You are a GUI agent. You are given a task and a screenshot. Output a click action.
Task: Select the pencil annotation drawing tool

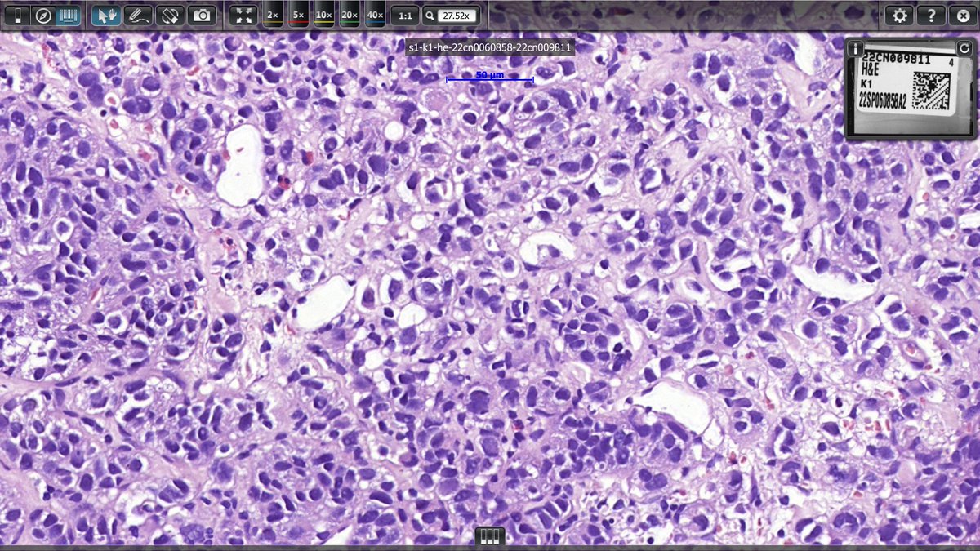(138, 16)
